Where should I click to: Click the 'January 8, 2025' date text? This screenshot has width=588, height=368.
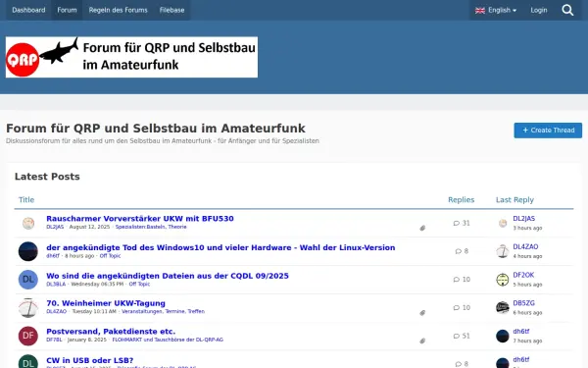click(x=87, y=340)
